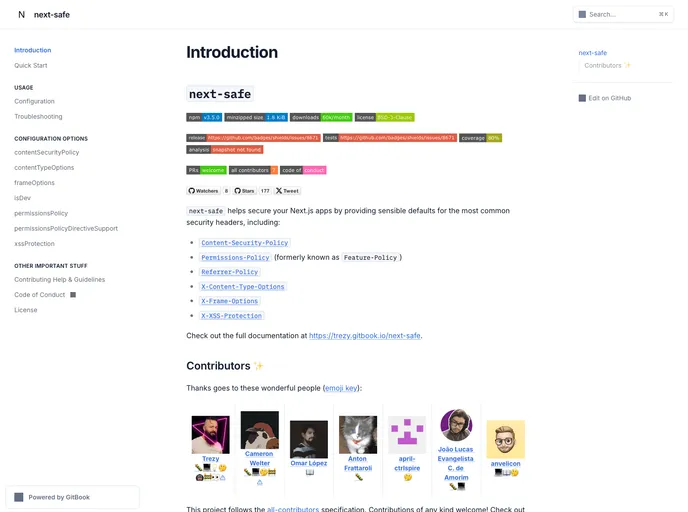
Task: Click the X Tweet badge
Action: (287, 190)
